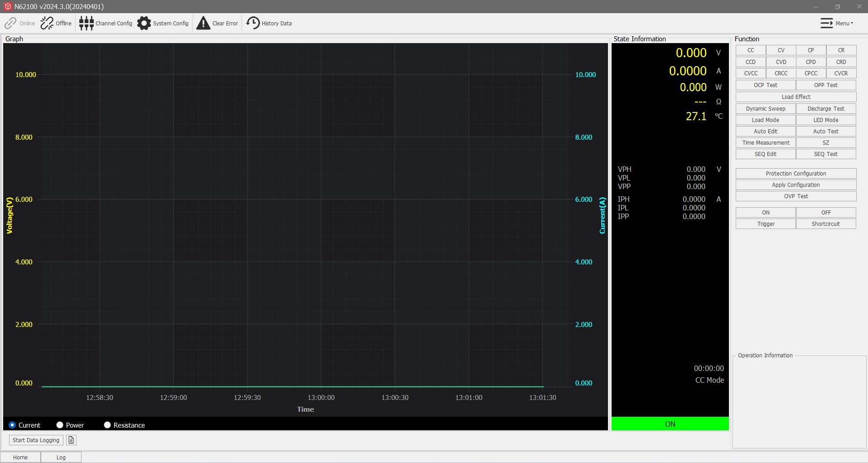Select CPCC function mode
This screenshot has height=463, width=868.
pyautogui.click(x=811, y=73)
